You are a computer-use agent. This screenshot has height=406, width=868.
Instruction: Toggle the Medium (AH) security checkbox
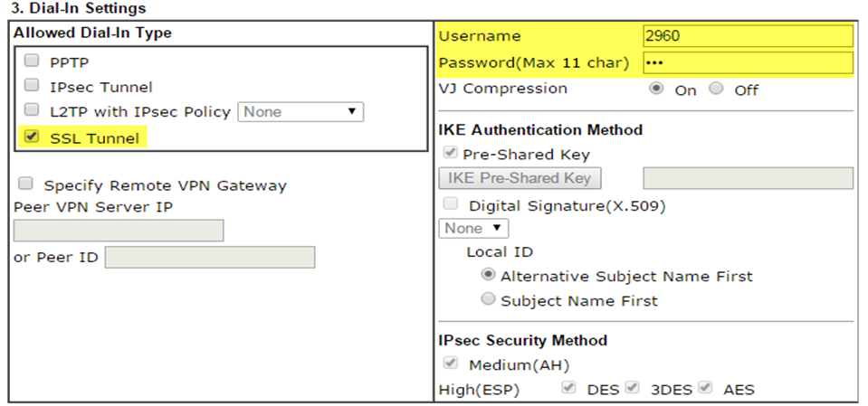point(451,364)
